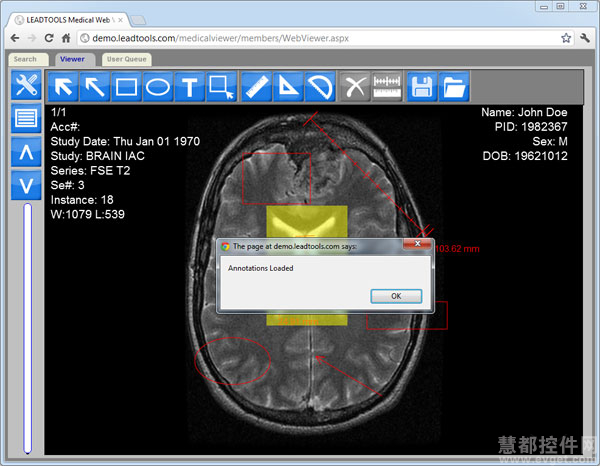Select the bold arrow pointer tool

63,87
